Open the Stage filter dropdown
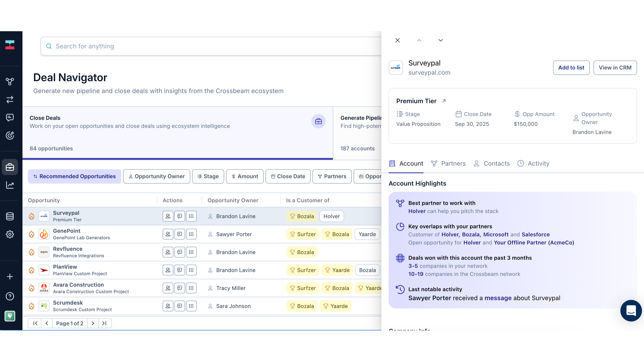Image resolution: width=644 pixels, height=362 pixels. coord(208,176)
